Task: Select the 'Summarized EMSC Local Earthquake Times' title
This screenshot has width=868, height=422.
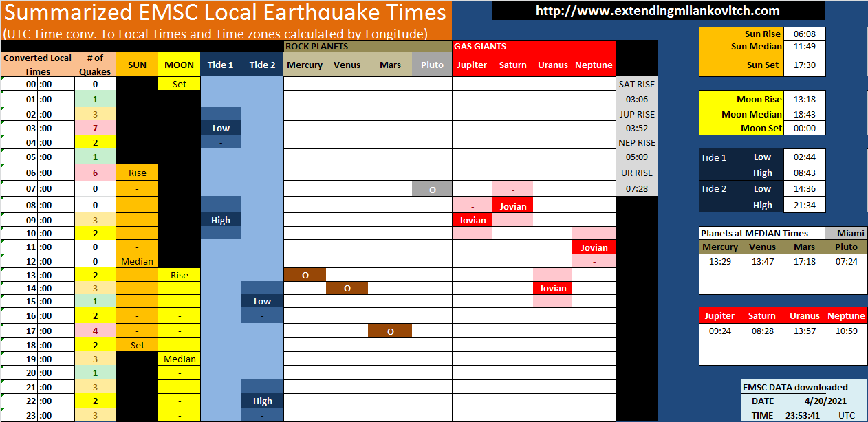Action: point(225,12)
